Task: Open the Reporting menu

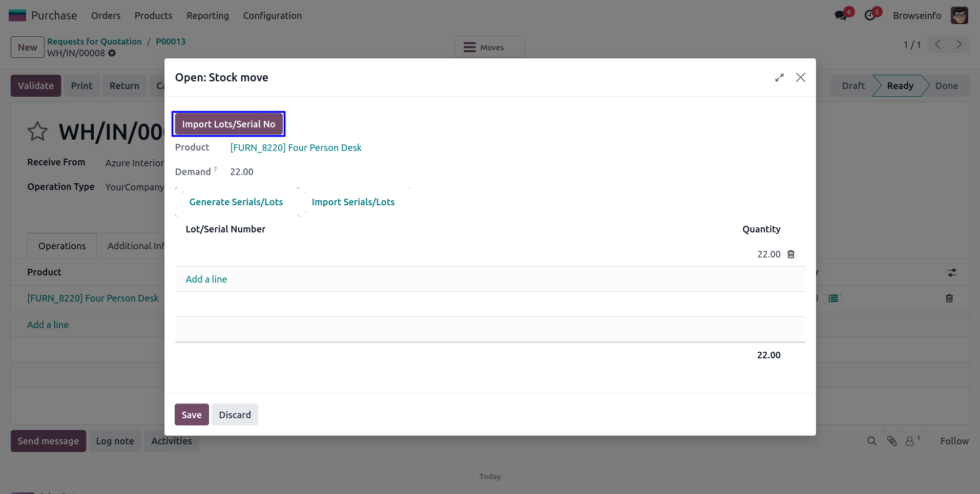Action: 208,15
